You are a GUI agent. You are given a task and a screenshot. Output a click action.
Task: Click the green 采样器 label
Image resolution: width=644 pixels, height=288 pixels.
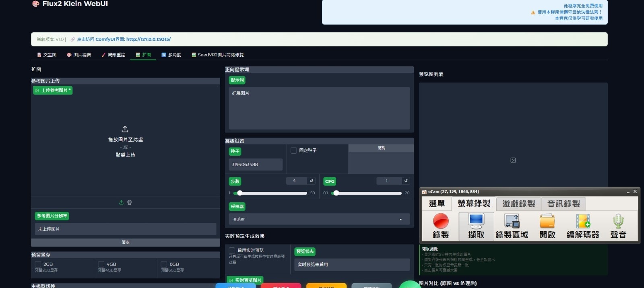237,207
